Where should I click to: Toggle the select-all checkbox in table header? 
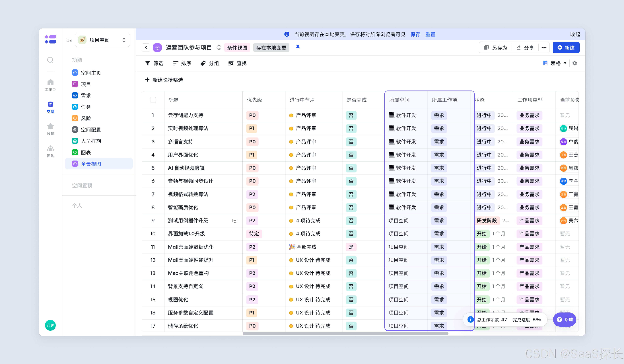153,100
